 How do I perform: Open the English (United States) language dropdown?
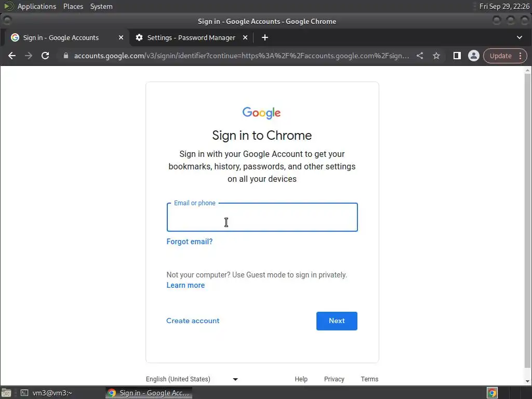pos(192,379)
